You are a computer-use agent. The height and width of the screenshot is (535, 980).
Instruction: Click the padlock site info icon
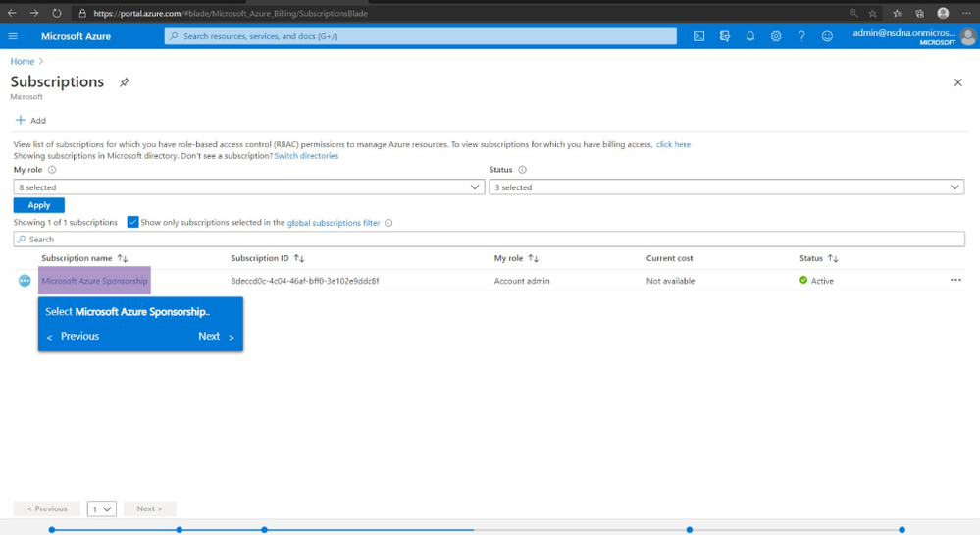pos(81,13)
